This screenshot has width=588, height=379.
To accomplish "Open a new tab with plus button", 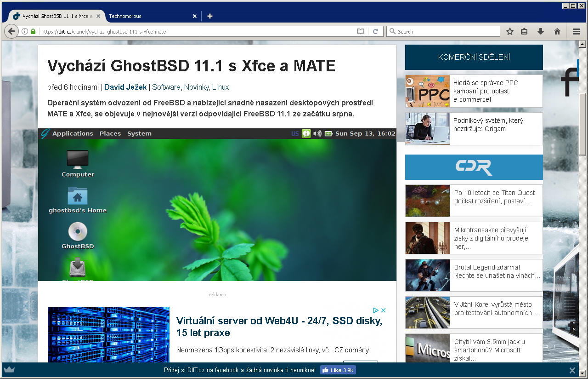I will [210, 16].
